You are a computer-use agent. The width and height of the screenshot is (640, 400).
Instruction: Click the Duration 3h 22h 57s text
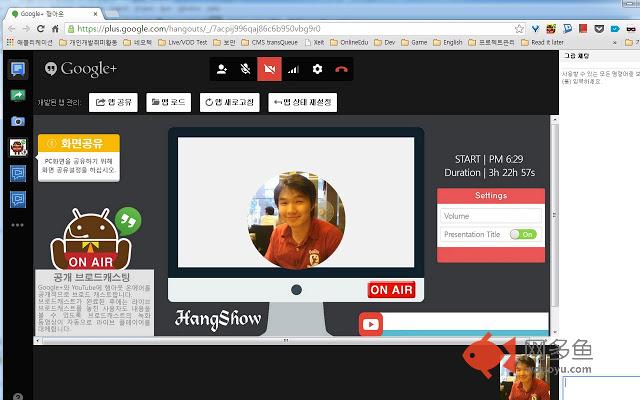[x=489, y=173]
